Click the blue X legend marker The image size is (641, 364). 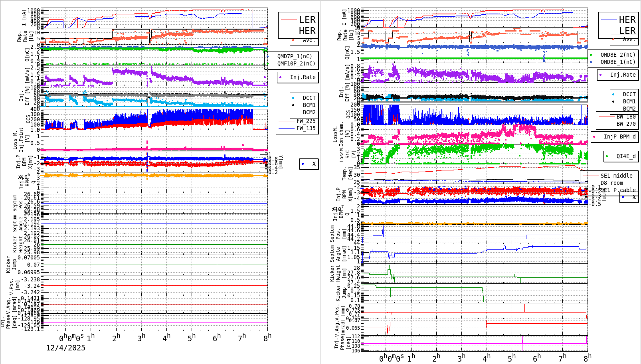tap(303, 164)
